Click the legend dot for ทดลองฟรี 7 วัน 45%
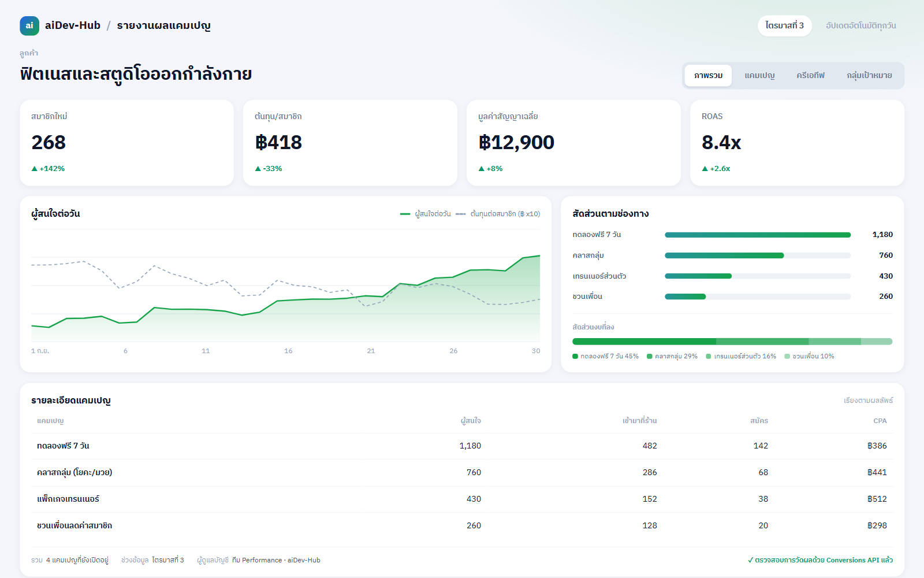Screen dimensions: 924x578 point(575,356)
